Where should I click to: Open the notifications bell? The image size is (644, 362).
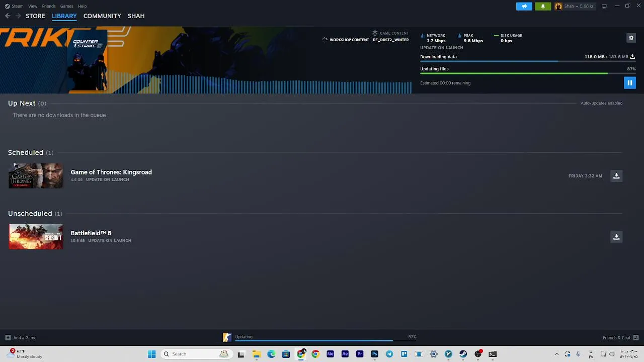pyautogui.click(x=543, y=6)
